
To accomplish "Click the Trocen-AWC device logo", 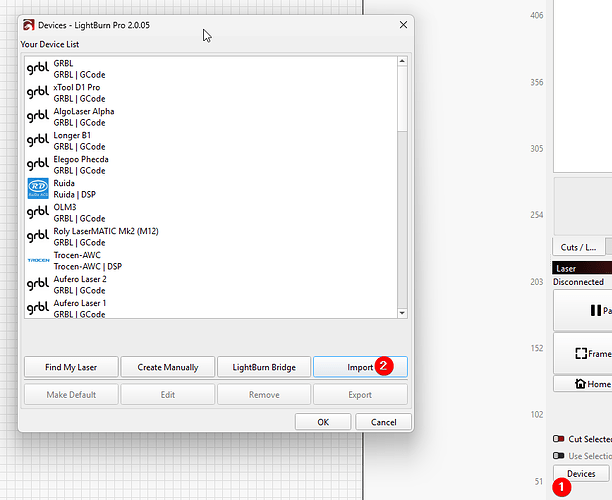I will 37,260.
